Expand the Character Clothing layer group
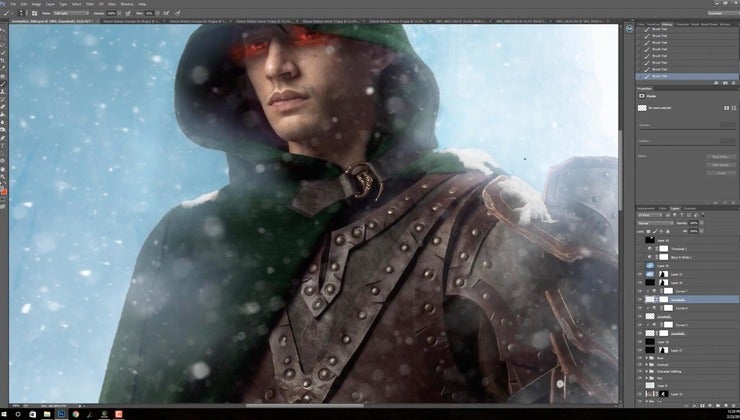740x420 pixels. click(x=647, y=371)
